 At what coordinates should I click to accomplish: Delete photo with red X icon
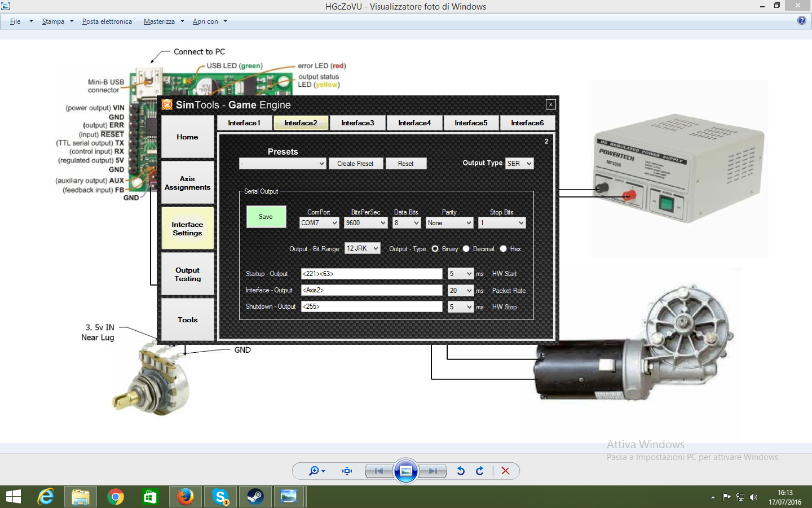(x=505, y=471)
